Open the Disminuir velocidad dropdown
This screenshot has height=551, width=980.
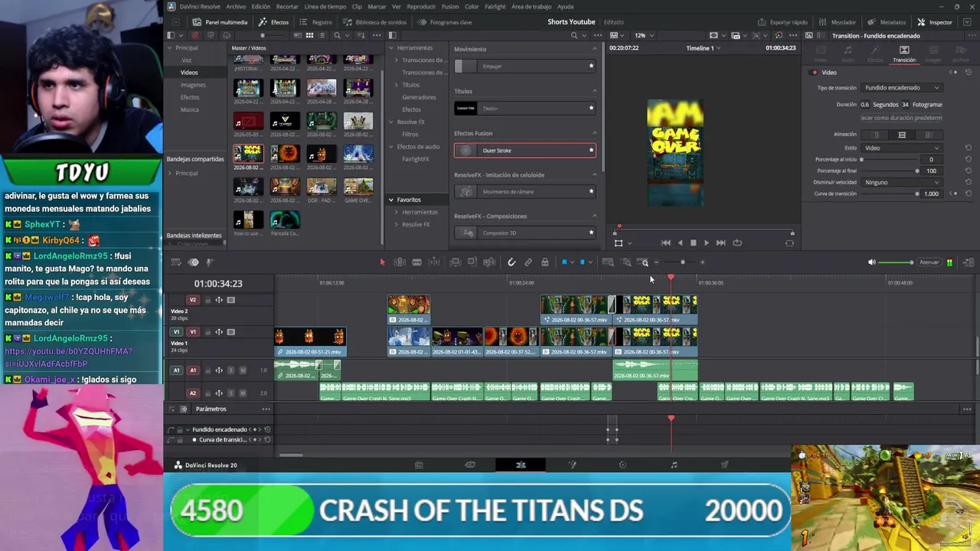(x=902, y=182)
